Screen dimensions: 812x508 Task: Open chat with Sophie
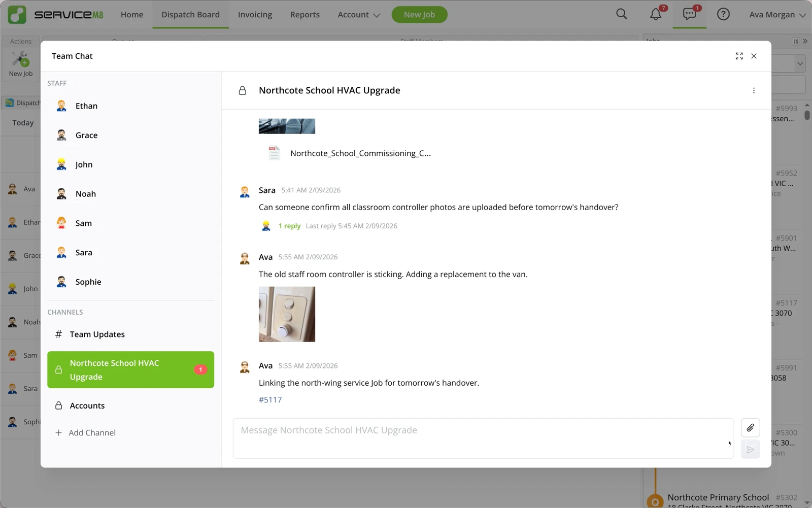pos(130,282)
